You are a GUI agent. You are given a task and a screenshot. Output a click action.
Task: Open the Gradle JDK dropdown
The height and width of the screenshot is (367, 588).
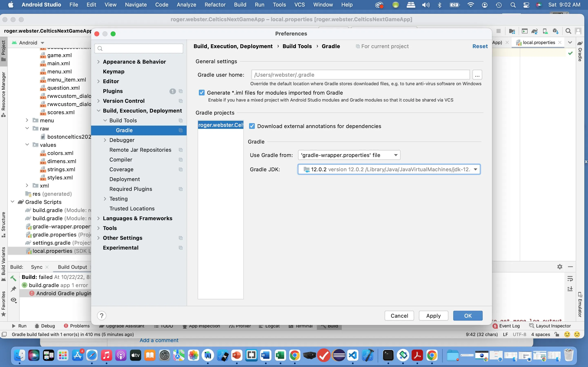(476, 169)
